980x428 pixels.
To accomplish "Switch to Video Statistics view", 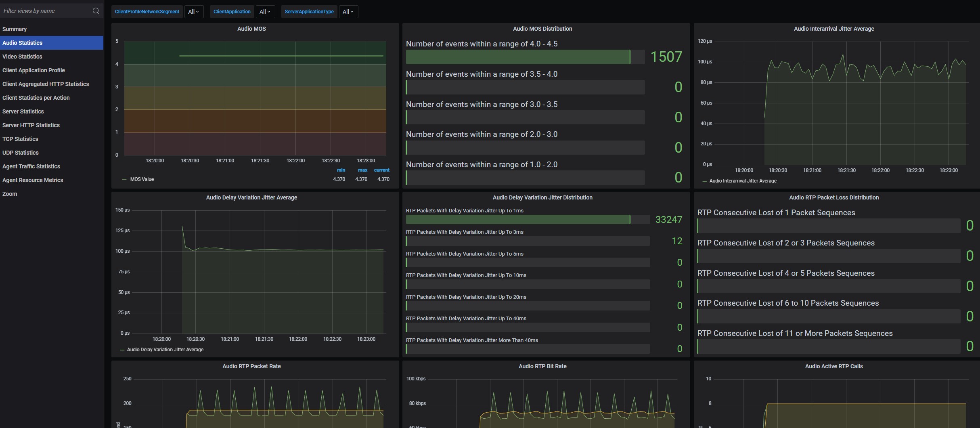I will tap(22, 57).
